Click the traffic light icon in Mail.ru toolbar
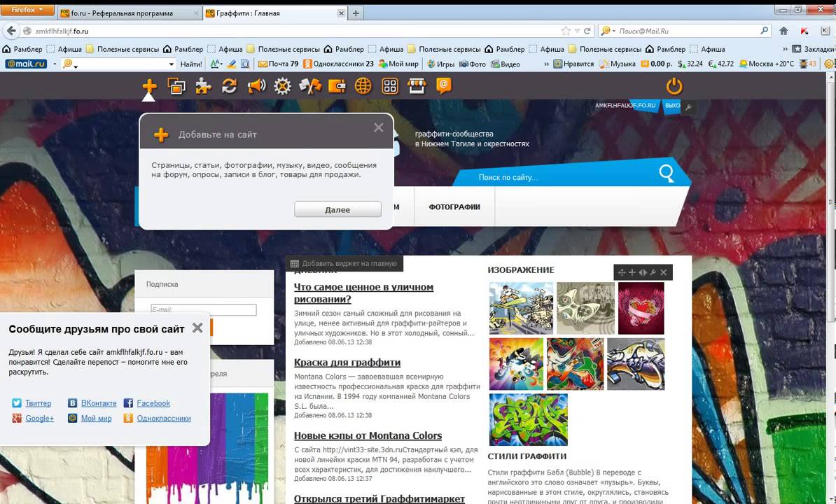 pyautogui.click(x=804, y=64)
